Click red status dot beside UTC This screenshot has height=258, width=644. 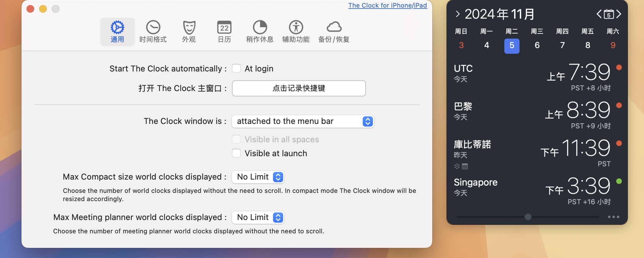coord(619,67)
